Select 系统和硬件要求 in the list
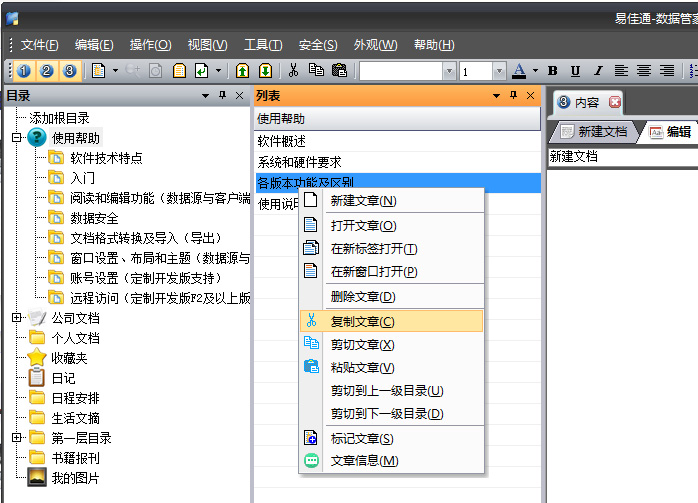 (x=299, y=162)
